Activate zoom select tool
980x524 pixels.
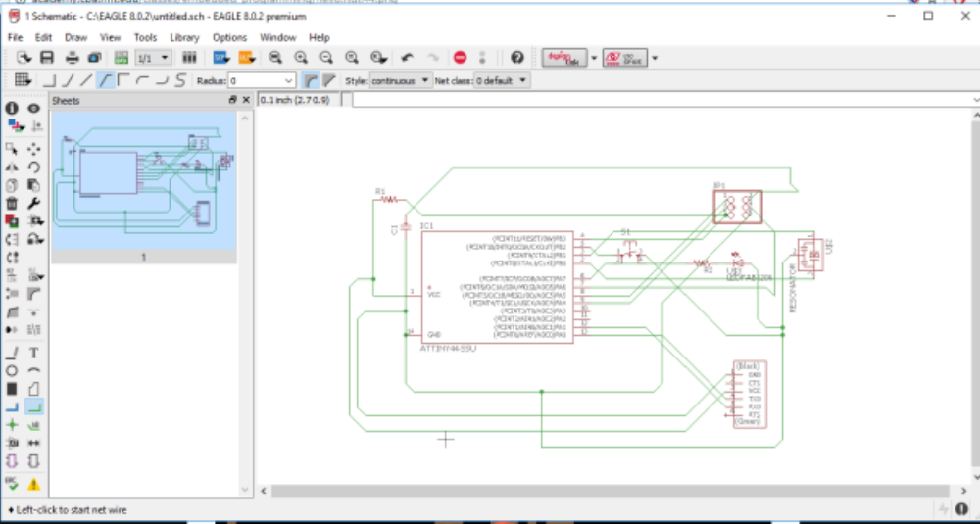click(378, 58)
